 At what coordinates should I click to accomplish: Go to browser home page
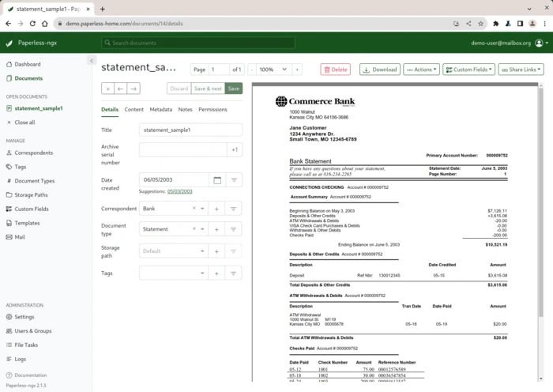pyautogui.click(x=45, y=24)
